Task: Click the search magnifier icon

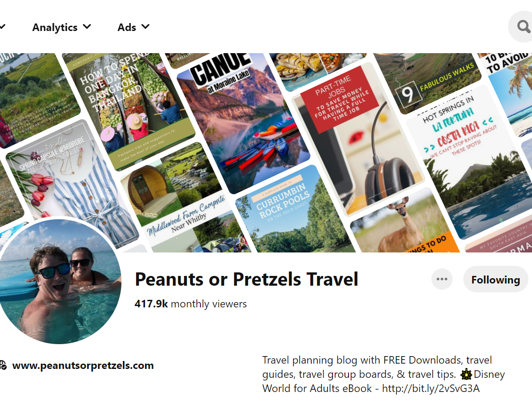Action: pyautogui.click(x=523, y=27)
